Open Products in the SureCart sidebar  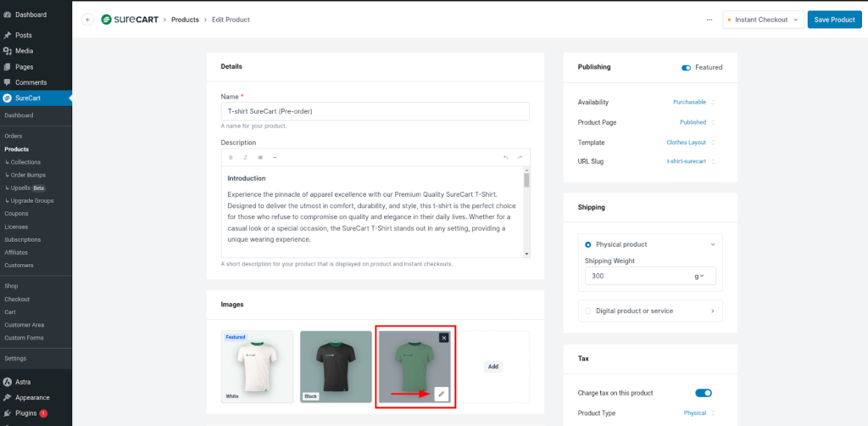click(x=16, y=149)
